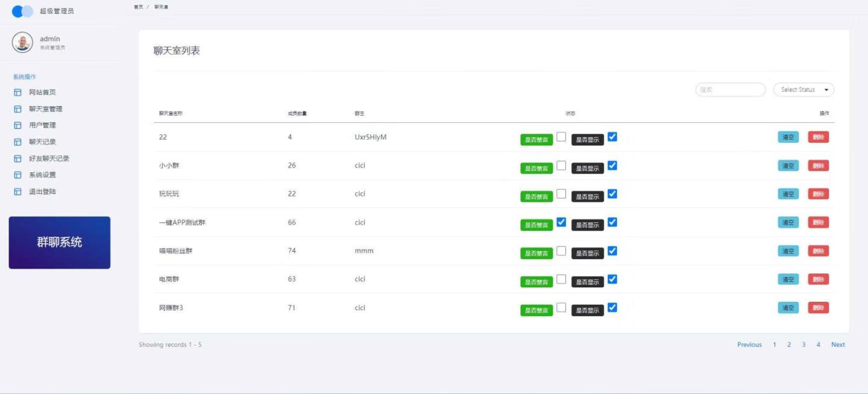The height and width of the screenshot is (394, 868).
Task: Click the 搜索 search input field
Action: [x=730, y=90]
